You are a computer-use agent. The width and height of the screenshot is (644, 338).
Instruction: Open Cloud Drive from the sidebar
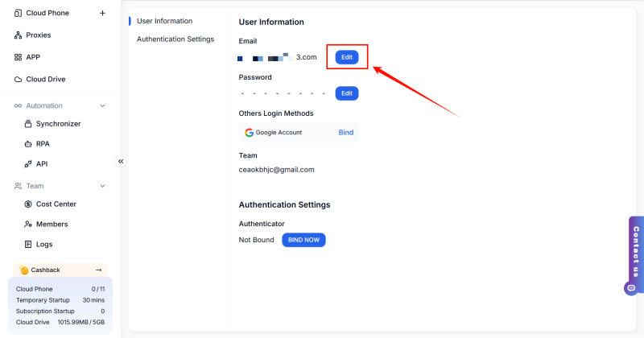[x=45, y=79]
